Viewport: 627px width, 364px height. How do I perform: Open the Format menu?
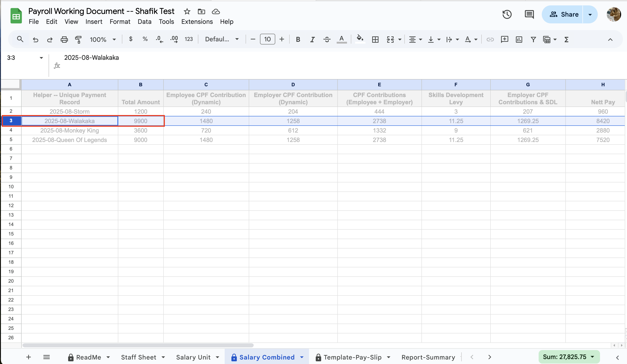pyautogui.click(x=120, y=22)
